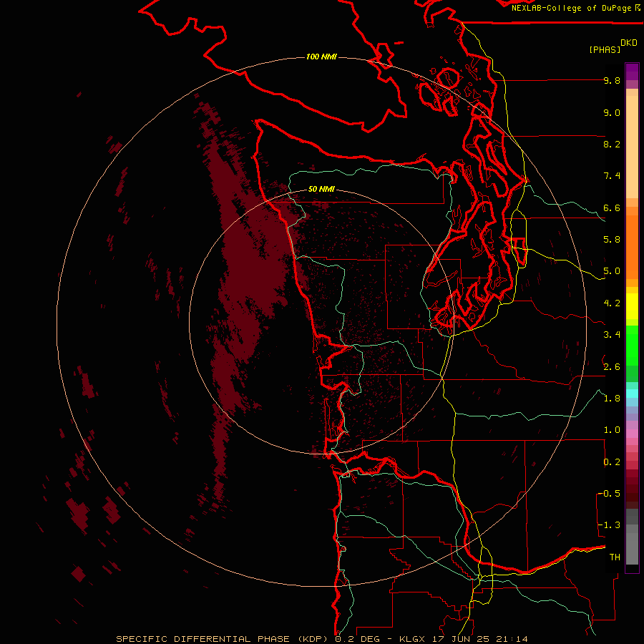Click the [PHAS] label above the color scale
644x644 pixels.
tap(605, 49)
